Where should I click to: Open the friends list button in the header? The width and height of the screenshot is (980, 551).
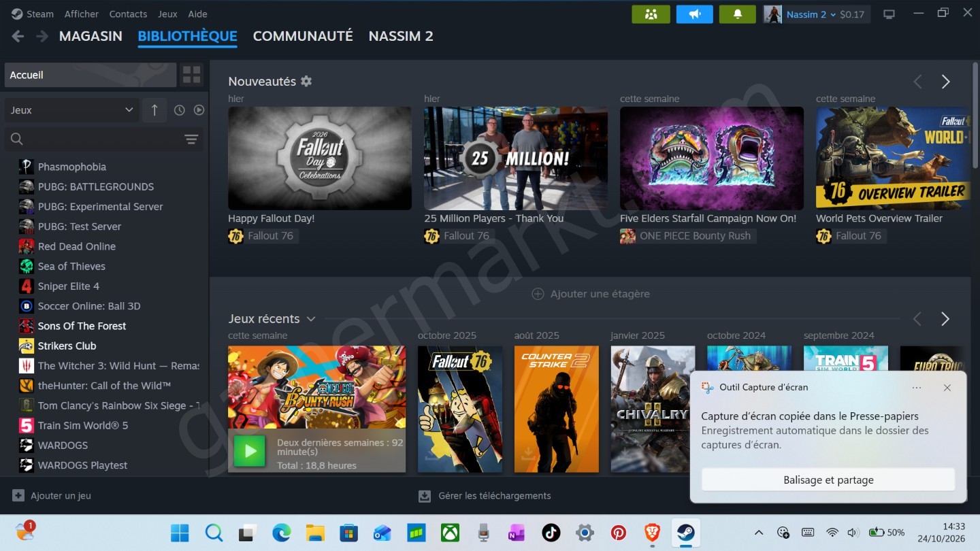(651, 14)
